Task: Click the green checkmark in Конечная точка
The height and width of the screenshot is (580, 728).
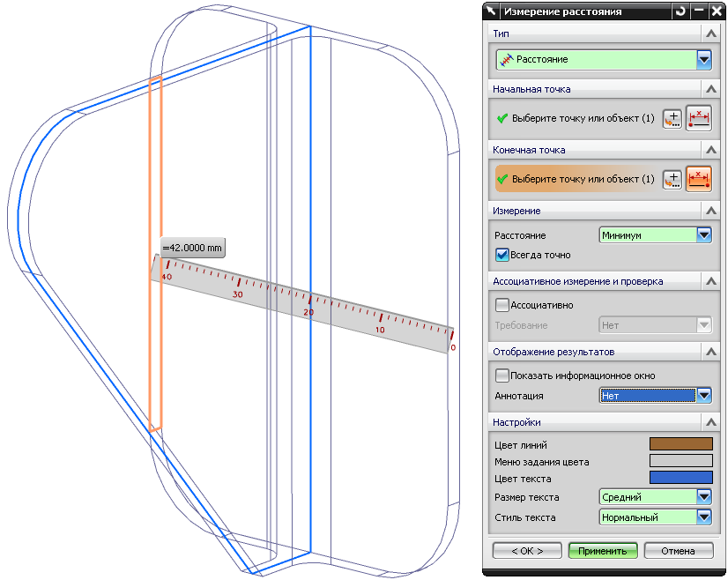Action: (501, 179)
